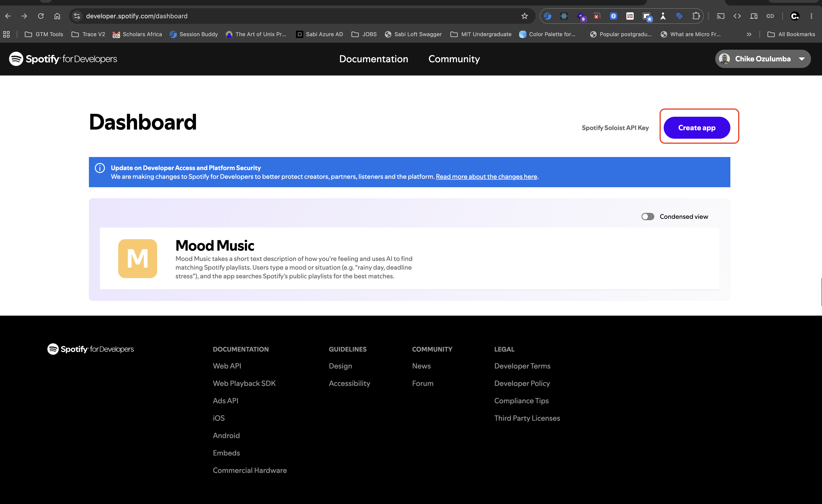Open the Ads API footer link
This screenshot has height=504, width=822.
pyautogui.click(x=225, y=401)
